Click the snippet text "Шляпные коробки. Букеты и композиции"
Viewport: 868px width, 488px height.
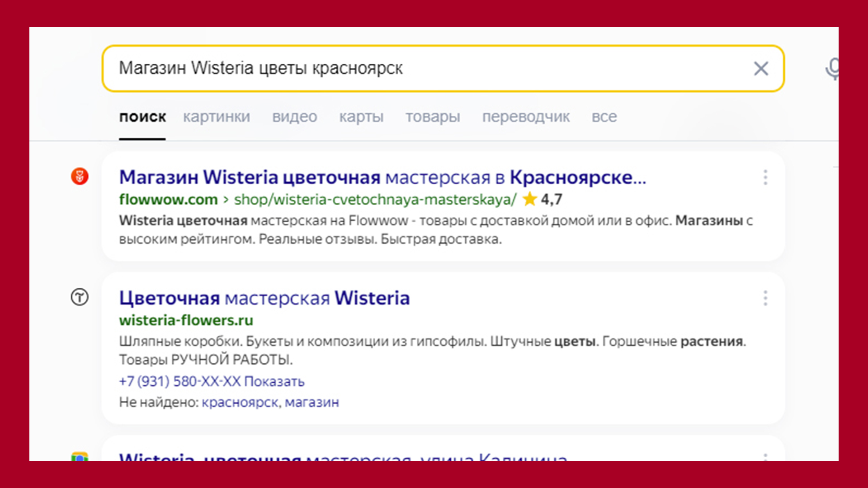point(255,342)
